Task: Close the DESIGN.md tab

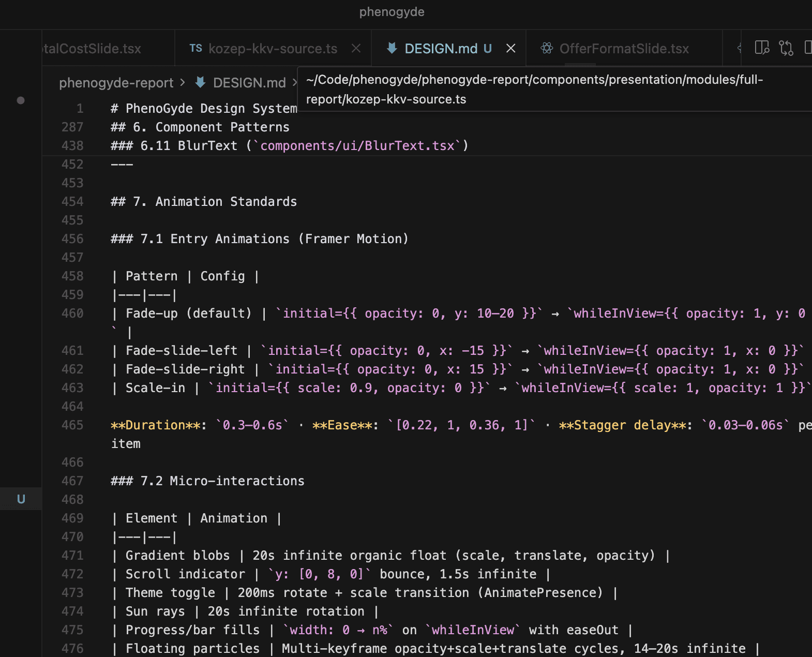Action: 510,48
